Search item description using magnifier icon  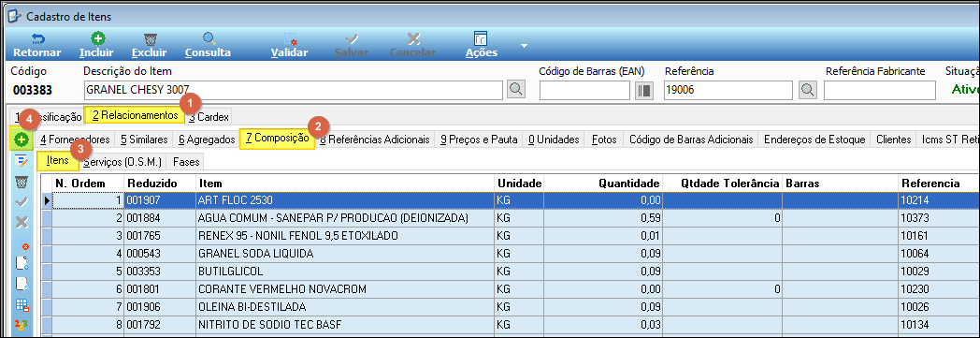click(515, 90)
